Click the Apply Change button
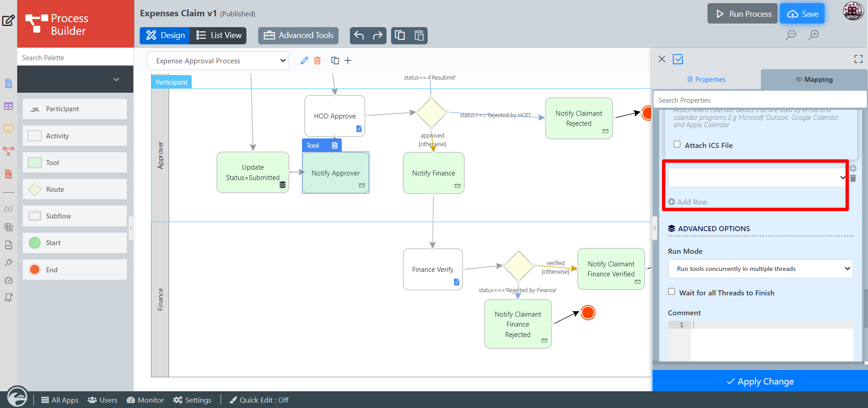Image resolution: width=868 pixels, height=408 pixels. (760, 381)
